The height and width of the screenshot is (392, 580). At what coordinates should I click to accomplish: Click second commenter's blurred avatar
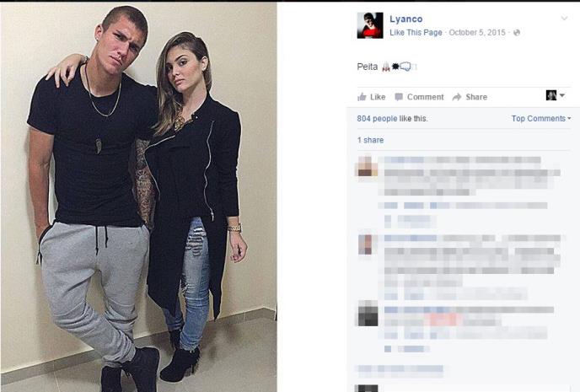pyautogui.click(x=367, y=244)
